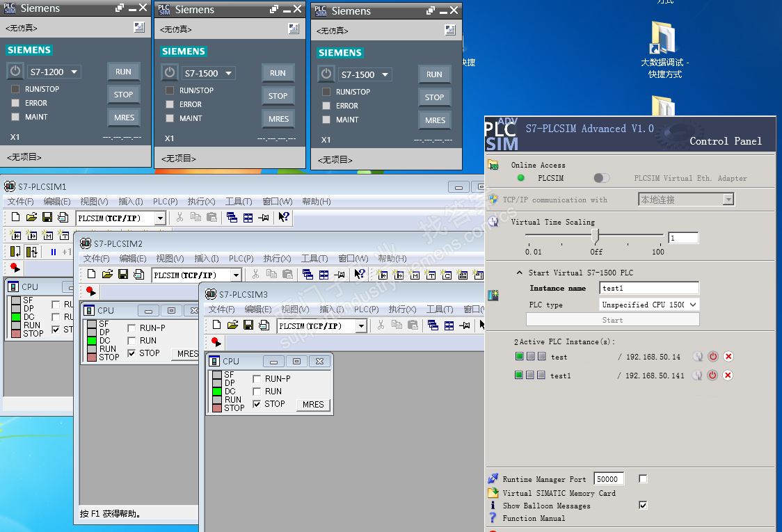Click the Runtime Manager Port field showing 50000
The width and height of the screenshot is (782, 532).
click(609, 479)
